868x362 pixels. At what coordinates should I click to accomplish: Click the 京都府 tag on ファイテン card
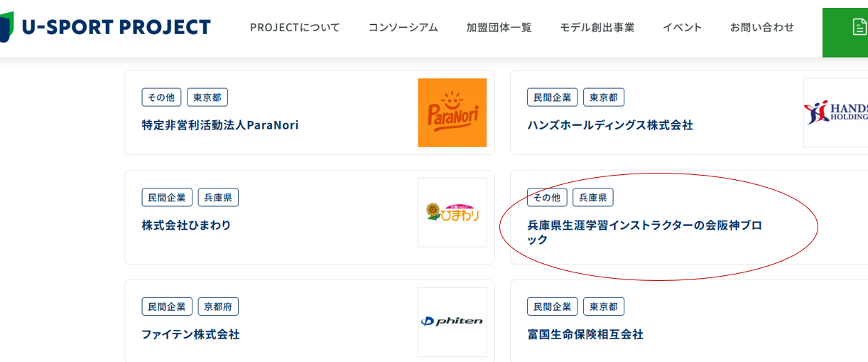pyautogui.click(x=218, y=307)
